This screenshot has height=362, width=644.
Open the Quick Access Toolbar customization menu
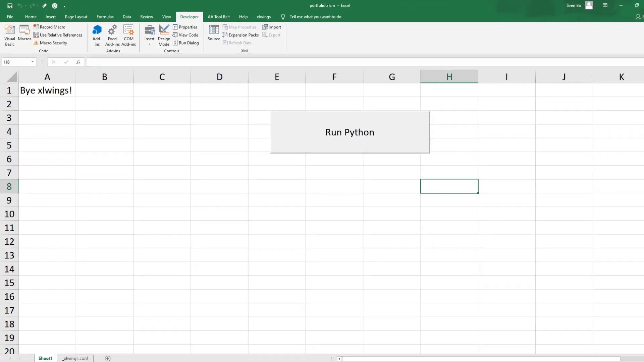64,5
